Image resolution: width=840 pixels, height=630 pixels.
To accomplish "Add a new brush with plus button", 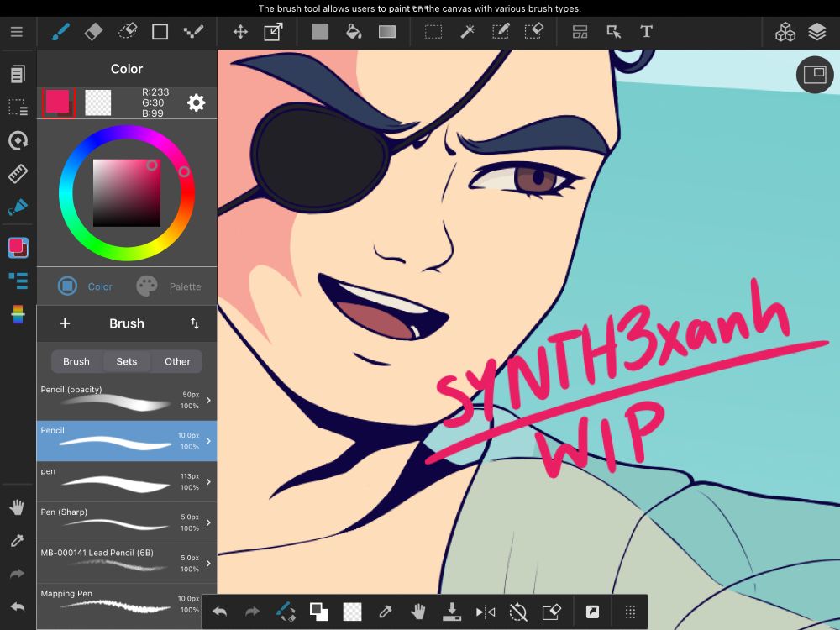I will point(65,323).
